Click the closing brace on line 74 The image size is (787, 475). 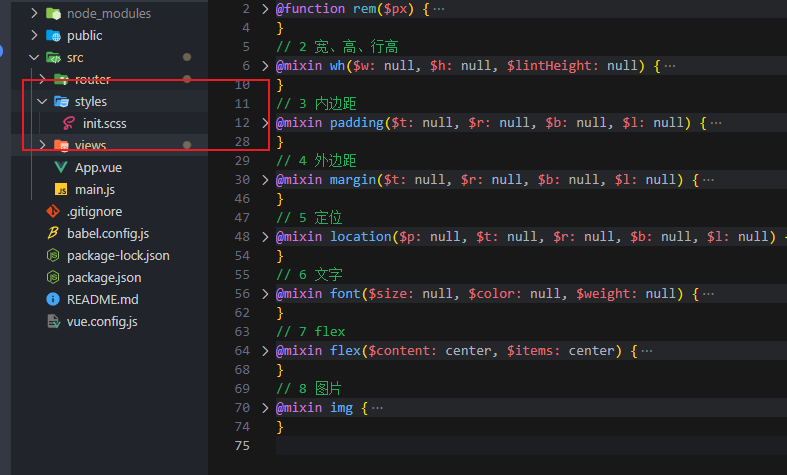pos(280,427)
